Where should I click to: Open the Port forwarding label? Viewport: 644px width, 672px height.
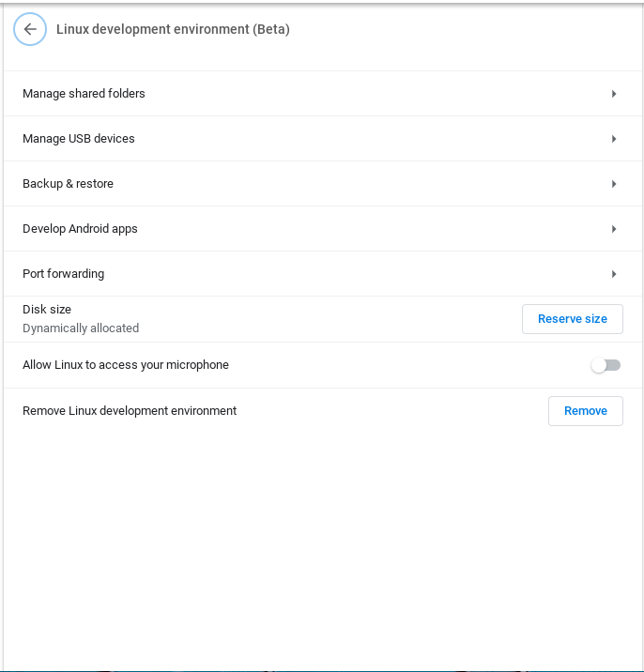point(64,274)
